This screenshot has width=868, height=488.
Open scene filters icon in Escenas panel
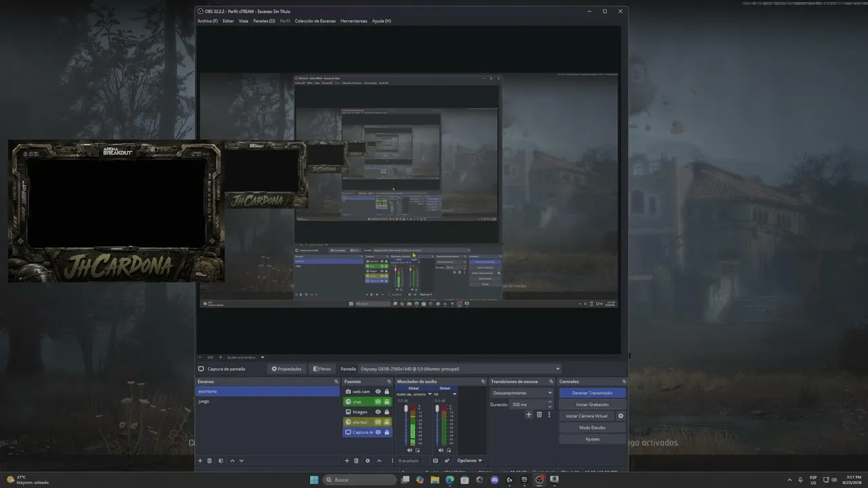pyautogui.click(x=220, y=461)
